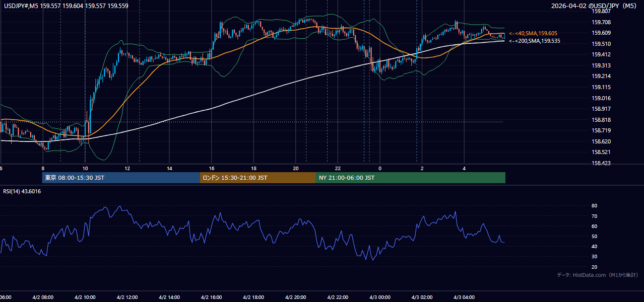Click the 4/2 20:00 bottom time label
The image size is (644, 302).
point(296,297)
